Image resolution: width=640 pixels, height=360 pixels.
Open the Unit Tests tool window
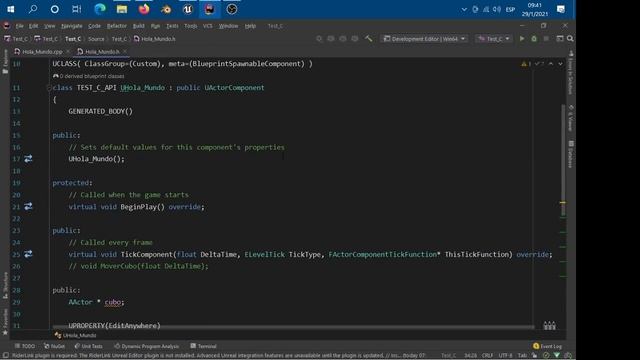click(89, 346)
